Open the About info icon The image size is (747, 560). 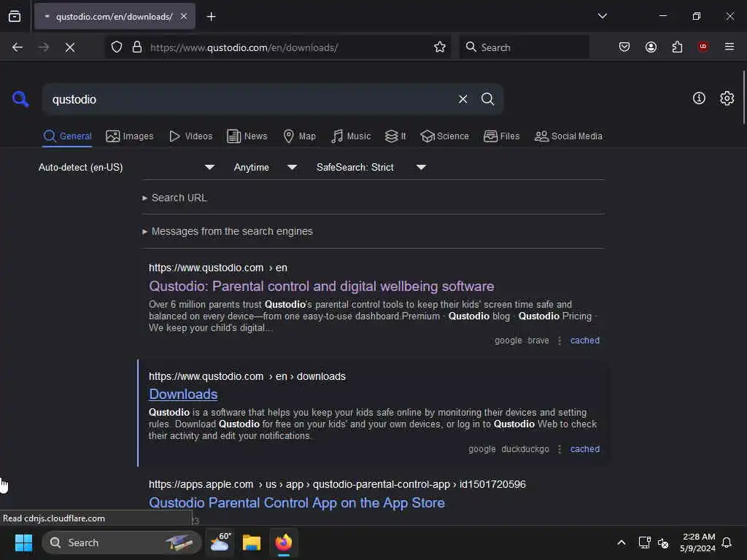[699, 98]
